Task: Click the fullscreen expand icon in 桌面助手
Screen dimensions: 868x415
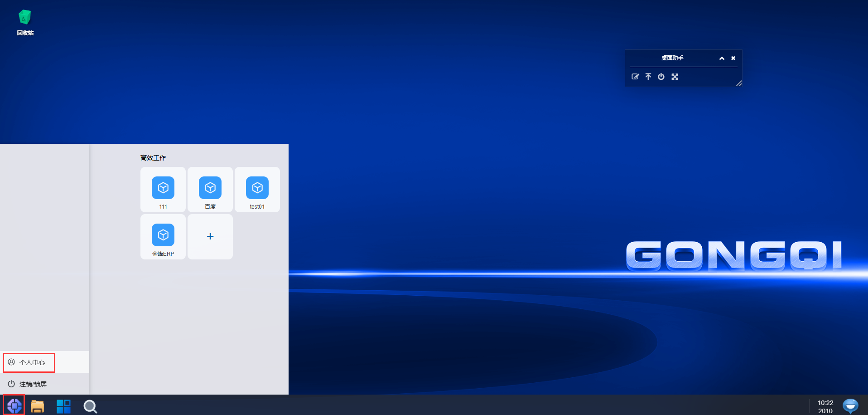Action: 675,77
